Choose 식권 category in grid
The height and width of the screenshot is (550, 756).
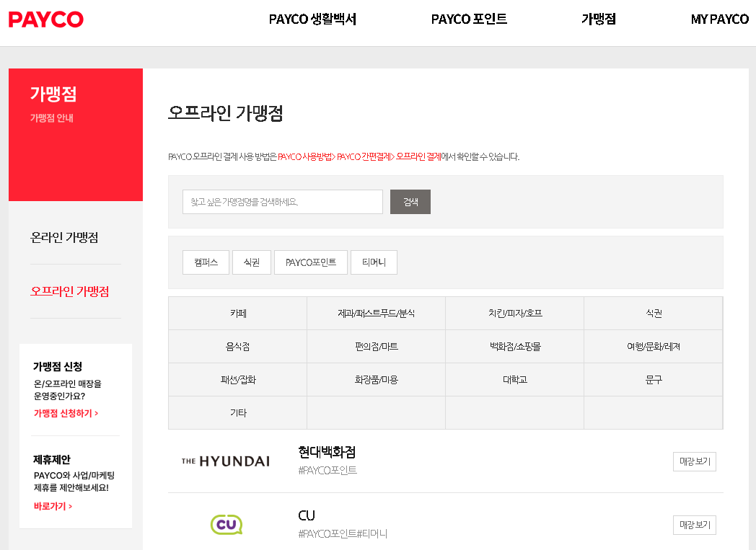[654, 314]
